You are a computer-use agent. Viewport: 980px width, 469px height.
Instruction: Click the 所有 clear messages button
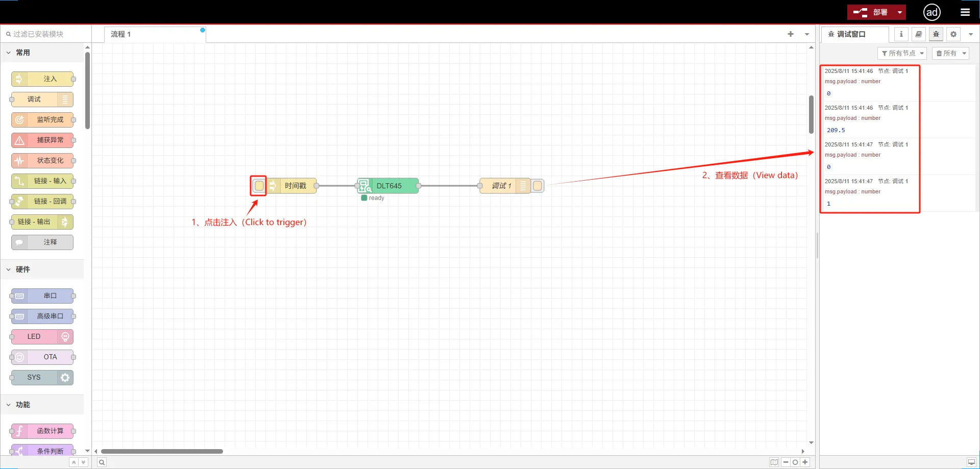[x=949, y=53]
